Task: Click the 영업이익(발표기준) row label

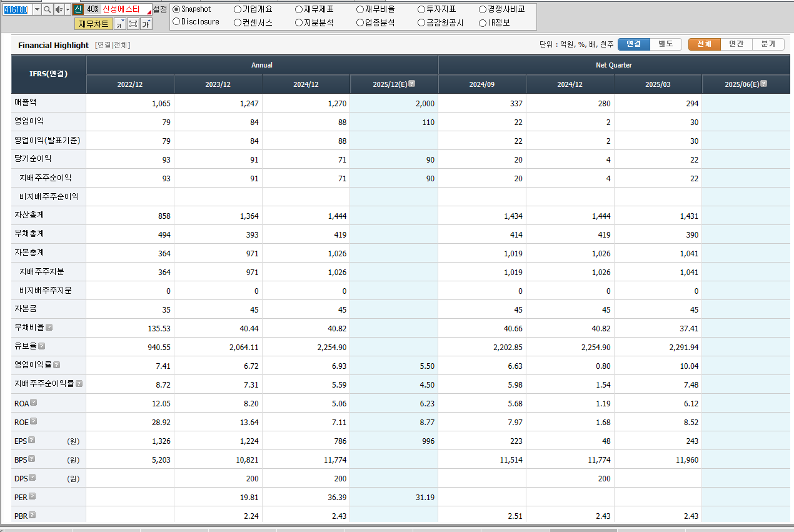Action: click(47, 141)
